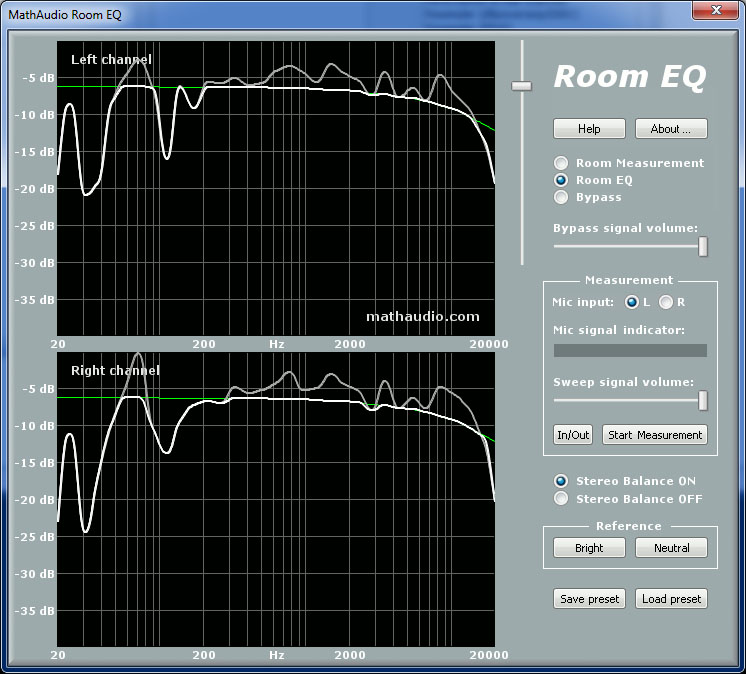Click the Left channel label

[x=111, y=59]
